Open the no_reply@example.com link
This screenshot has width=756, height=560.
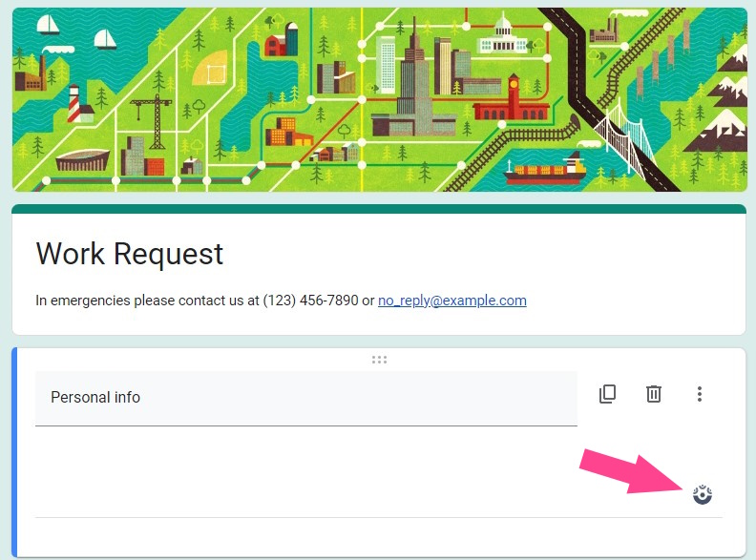pyautogui.click(x=451, y=301)
